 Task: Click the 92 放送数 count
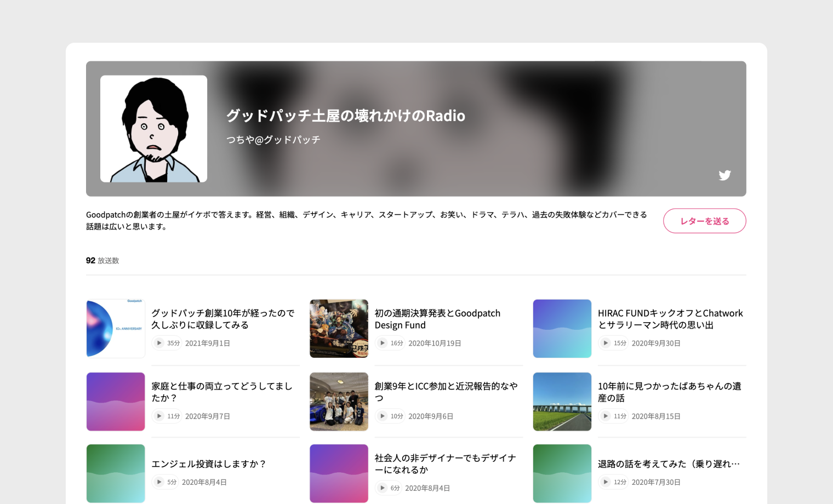coord(102,261)
